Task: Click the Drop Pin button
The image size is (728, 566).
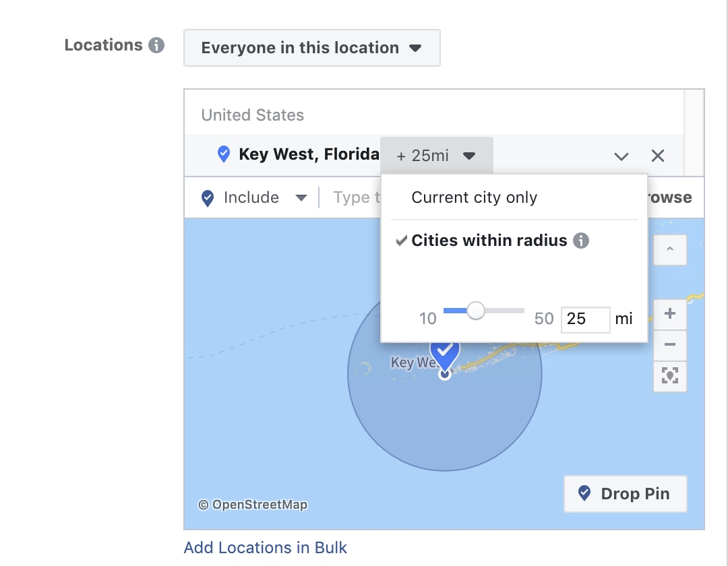Action: coord(625,494)
